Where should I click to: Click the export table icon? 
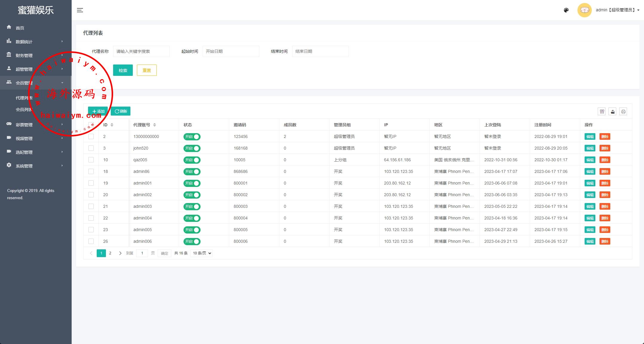point(612,112)
